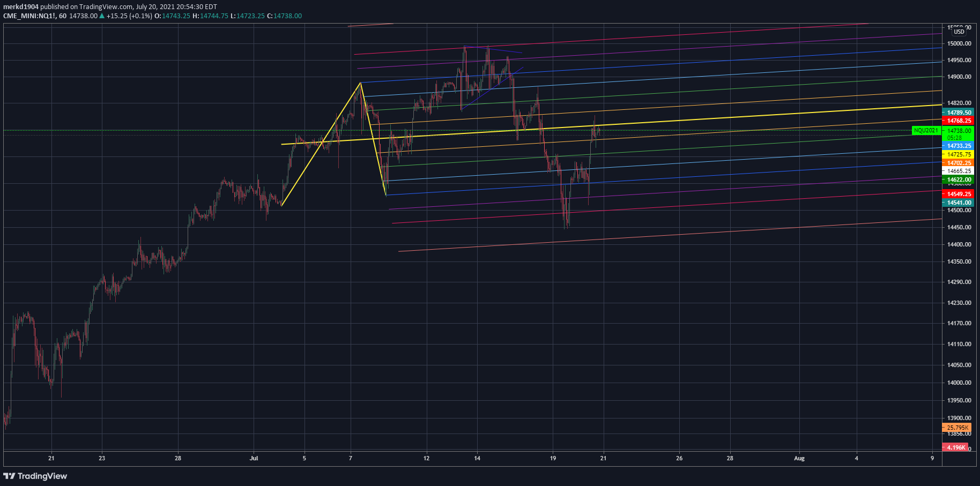Viewport: 980px width, 486px height.
Task: Click the 14000.00 price axis label
Action: 959,383
